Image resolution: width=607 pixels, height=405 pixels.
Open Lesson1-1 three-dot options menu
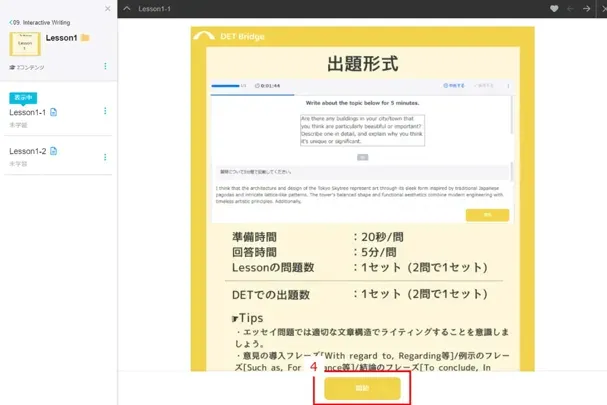coord(105,111)
